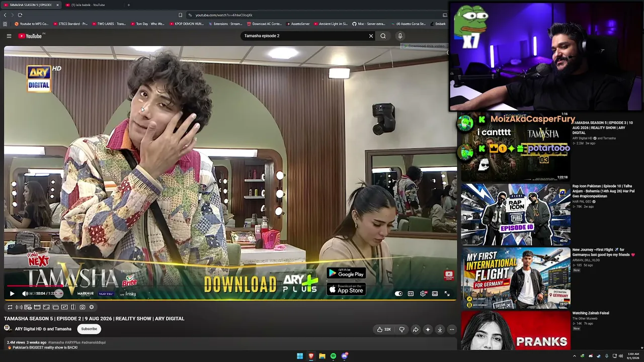Go back to the previous page
Image resolution: width=644 pixels, height=362 pixels.
click(x=6, y=15)
